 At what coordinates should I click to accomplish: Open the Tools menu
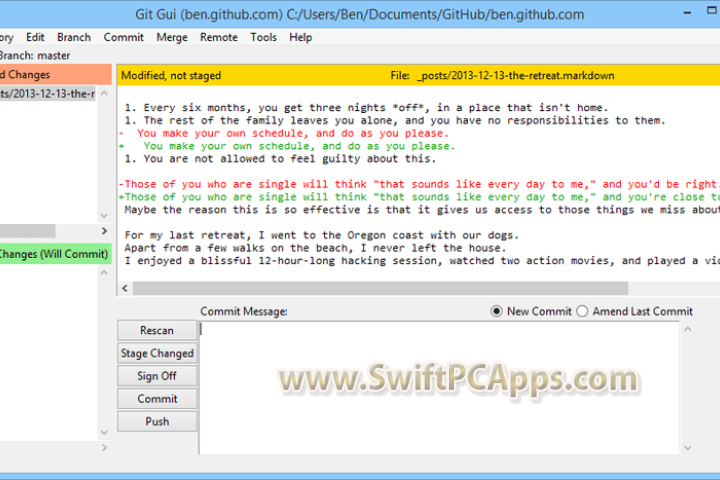click(x=264, y=37)
